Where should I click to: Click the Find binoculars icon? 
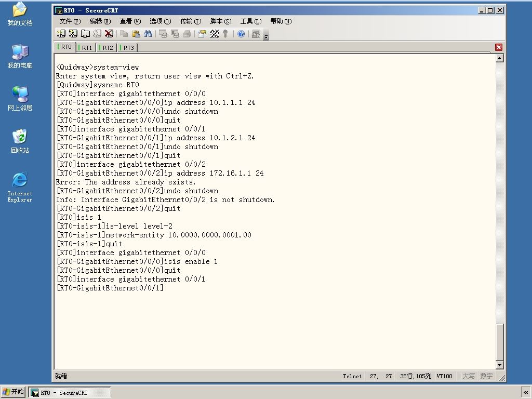[x=148, y=34]
